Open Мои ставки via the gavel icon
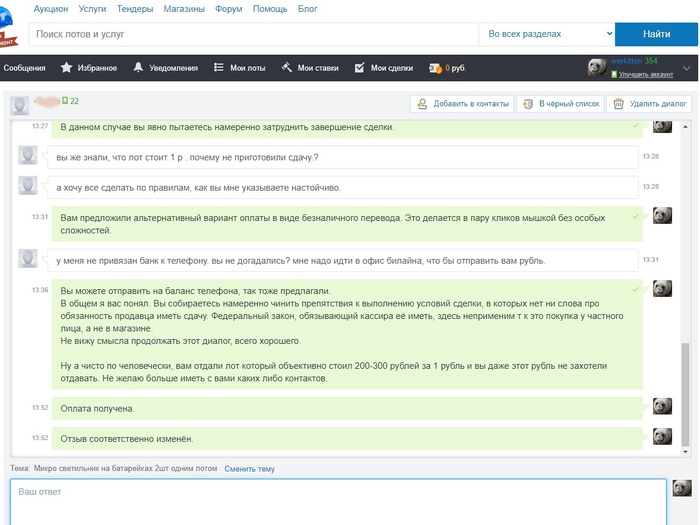This screenshot has width=700, height=525. click(x=286, y=68)
